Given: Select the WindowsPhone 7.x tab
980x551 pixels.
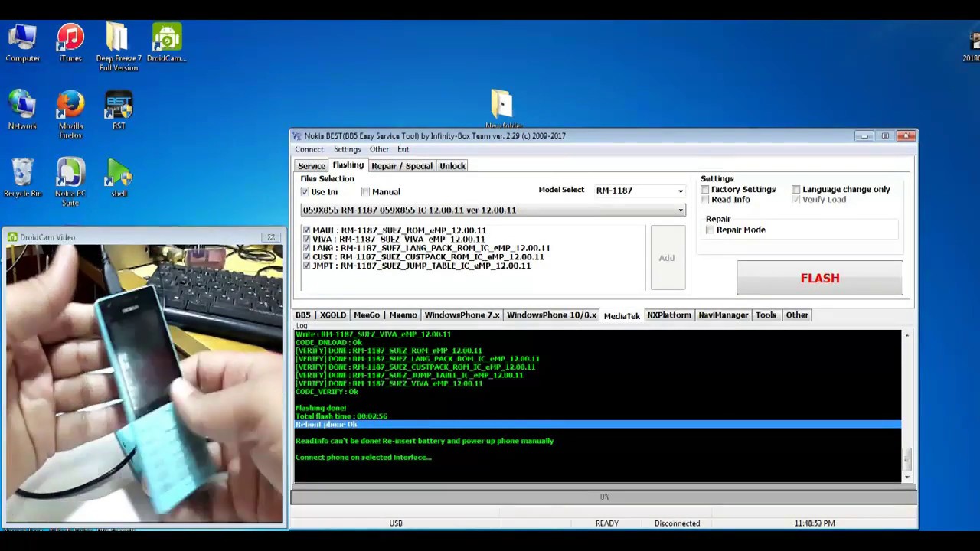Looking at the screenshot, I should point(462,315).
